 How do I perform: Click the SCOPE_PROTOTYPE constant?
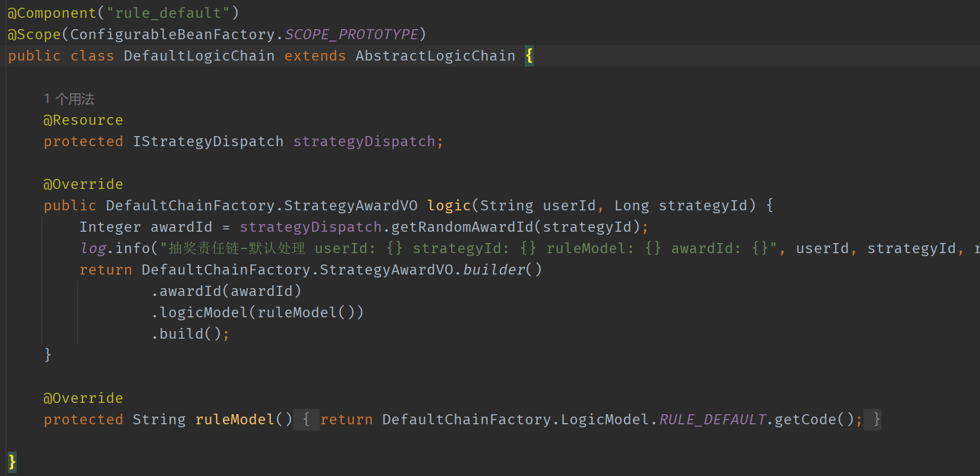click(x=351, y=34)
